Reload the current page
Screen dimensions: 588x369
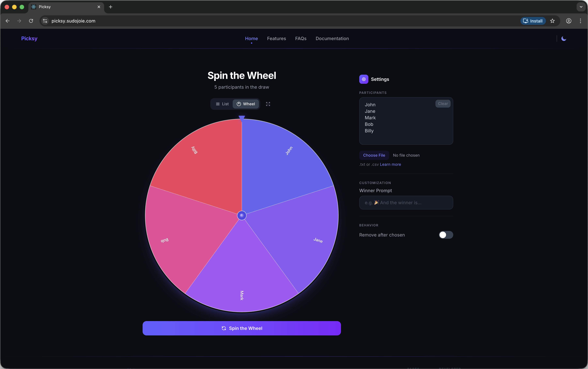pos(31,21)
